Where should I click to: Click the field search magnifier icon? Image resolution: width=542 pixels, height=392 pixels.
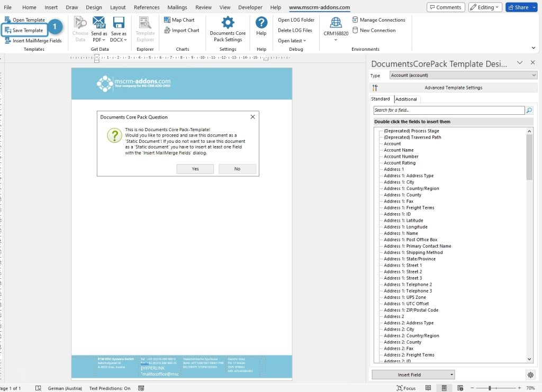(529, 110)
